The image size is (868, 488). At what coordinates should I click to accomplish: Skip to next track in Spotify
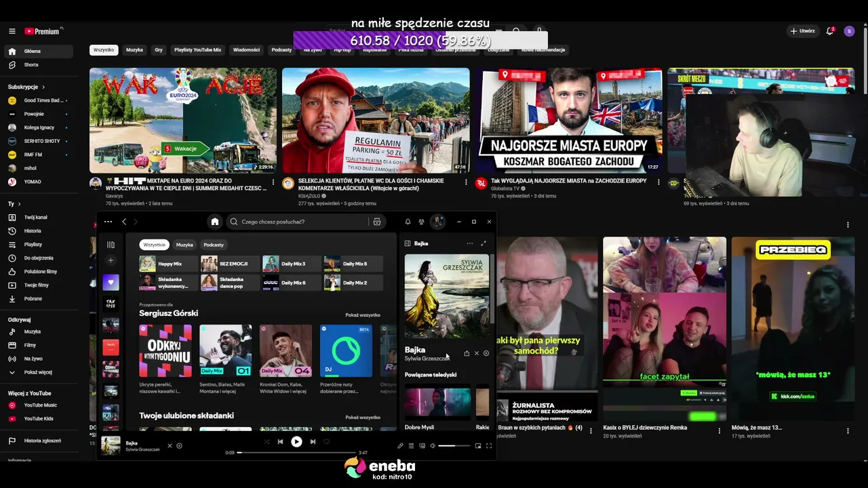point(313,442)
